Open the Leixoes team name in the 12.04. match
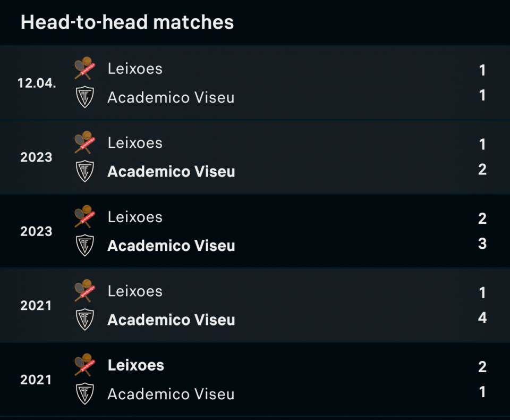The height and width of the screenshot is (420, 510). (135, 69)
